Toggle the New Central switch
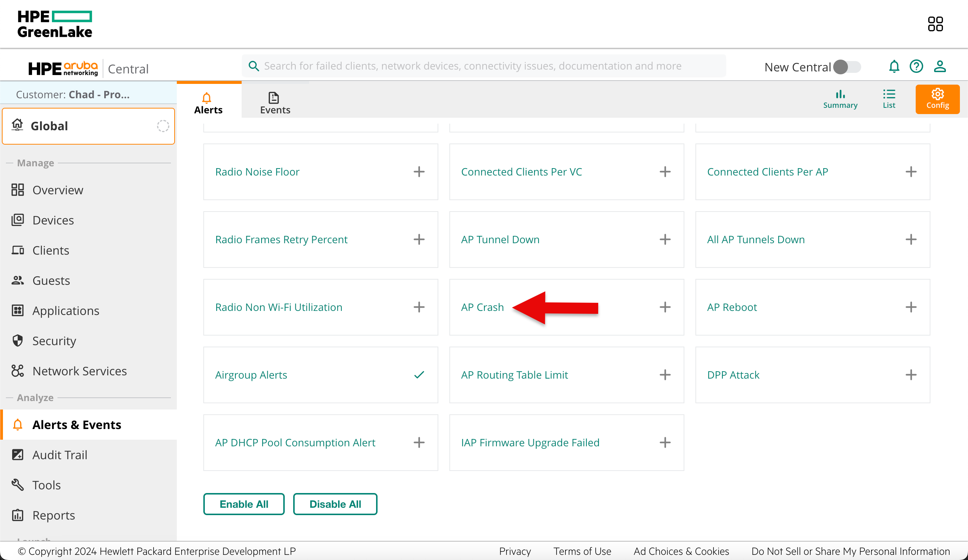968x560 pixels. pyautogui.click(x=848, y=67)
